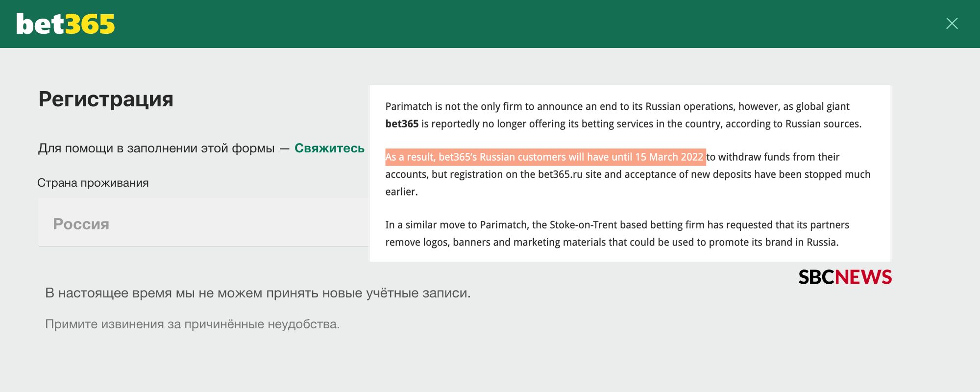The width and height of the screenshot is (980, 392).
Task: Click the yellow 365 part of logo
Action: [90, 24]
